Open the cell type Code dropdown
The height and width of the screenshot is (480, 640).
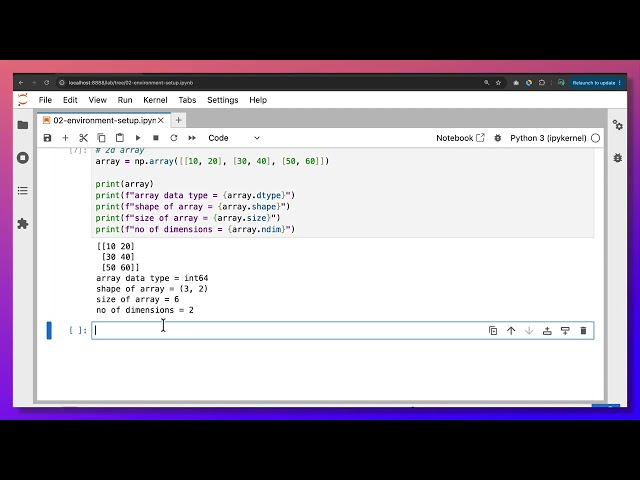click(x=233, y=138)
